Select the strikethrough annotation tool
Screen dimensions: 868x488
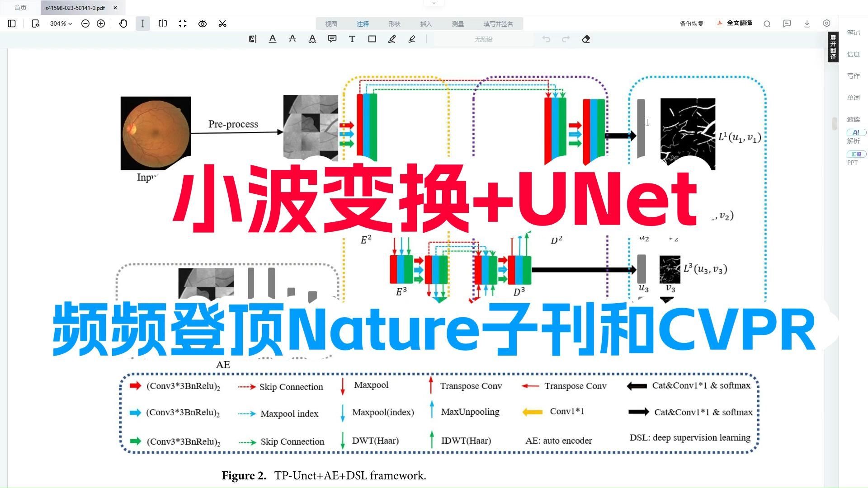click(x=292, y=39)
